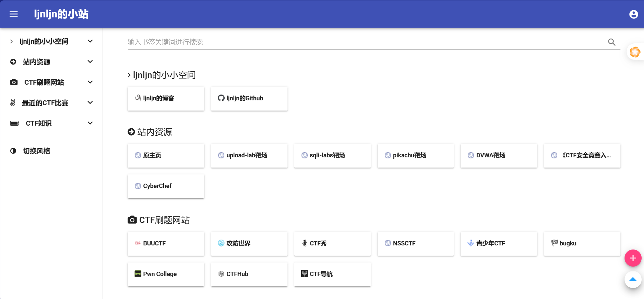The height and width of the screenshot is (299, 644).
Task: Click the peace-hand icon for 最近的CTF比赛
Action: pyautogui.click(x=13, y=103)
